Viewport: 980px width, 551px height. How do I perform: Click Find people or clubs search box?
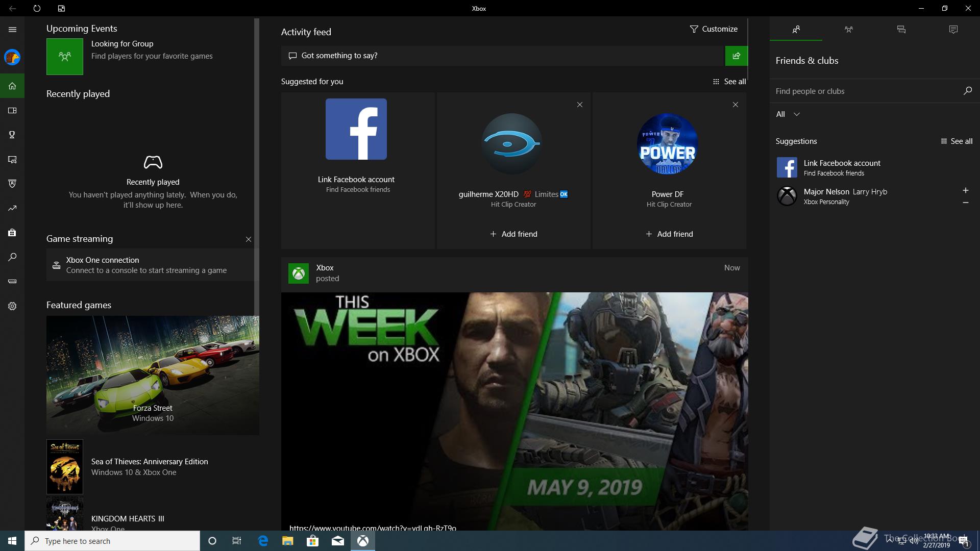coord(865,91)
